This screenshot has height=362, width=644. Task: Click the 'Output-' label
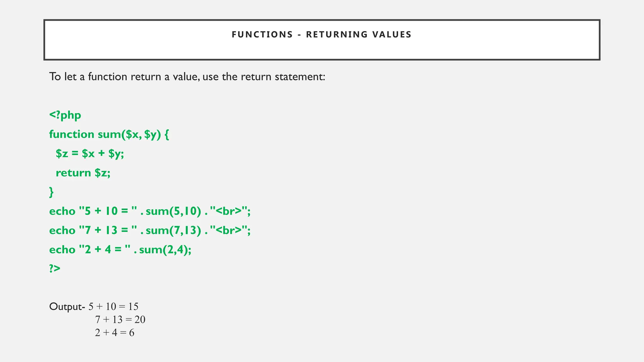(x=67, y=307)
